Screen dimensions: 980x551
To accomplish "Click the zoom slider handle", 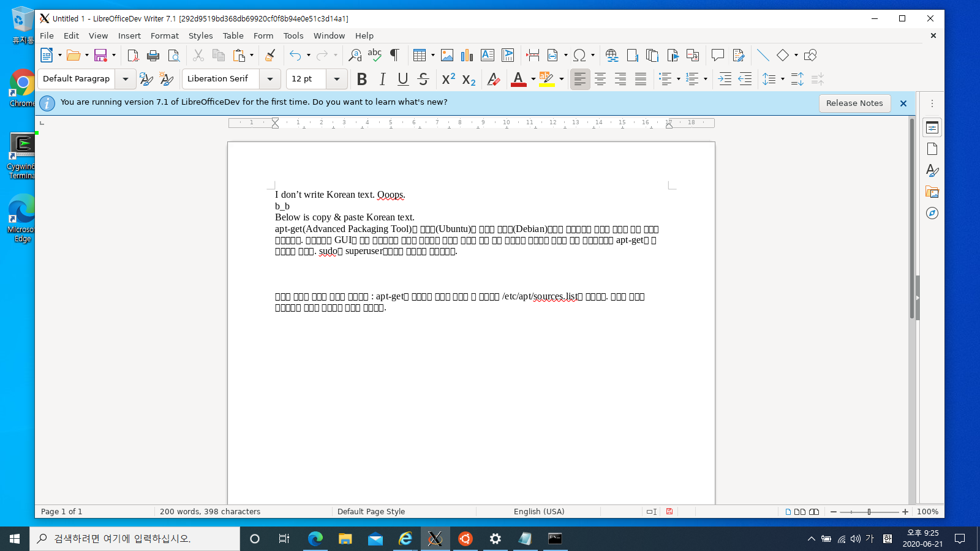I will click(x=869, y=512).
